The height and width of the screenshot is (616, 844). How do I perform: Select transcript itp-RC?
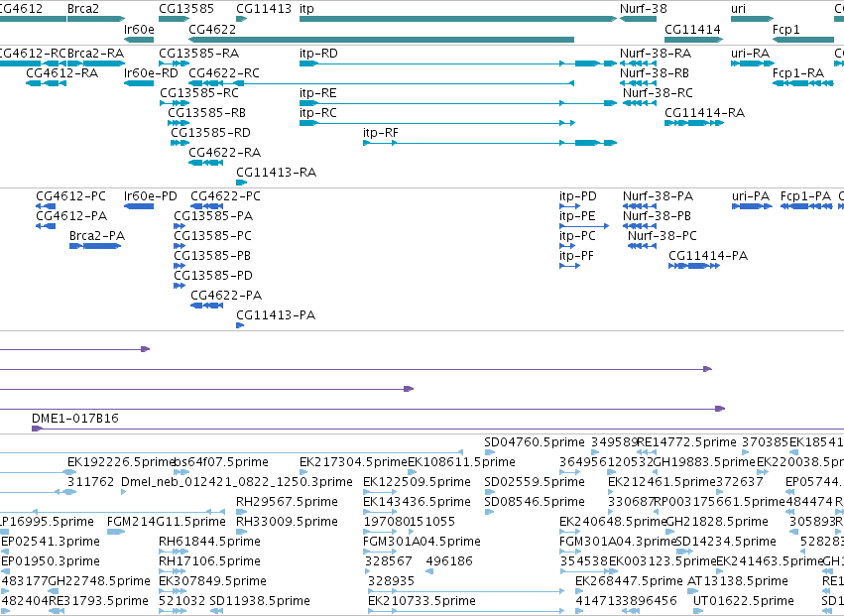tap(437, 123)
